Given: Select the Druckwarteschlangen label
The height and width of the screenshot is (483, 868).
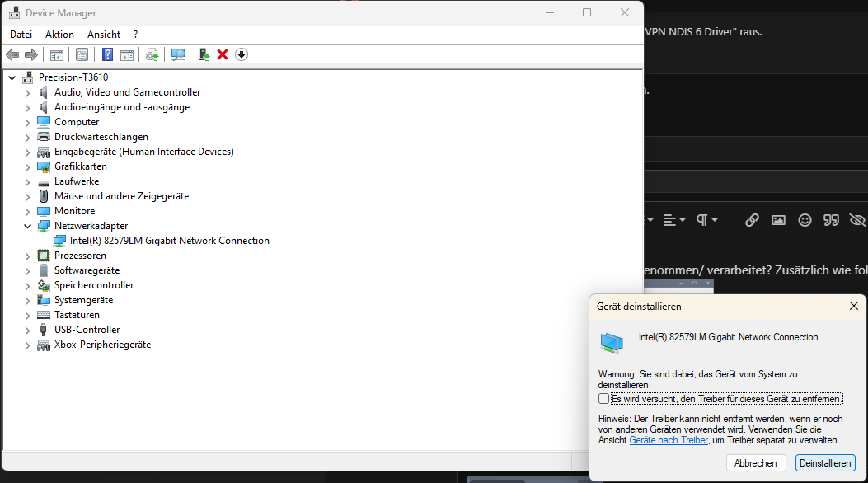Looking at the screenshot, I should click(x=101, y=137).
